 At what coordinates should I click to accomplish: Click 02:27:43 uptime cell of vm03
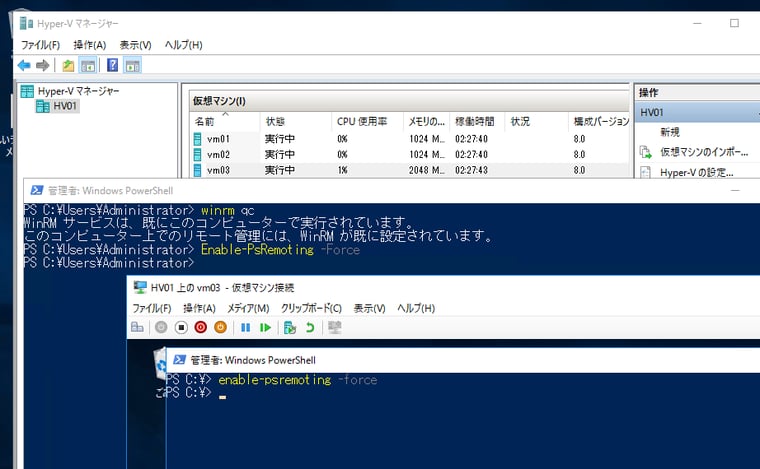pos(471,170)
